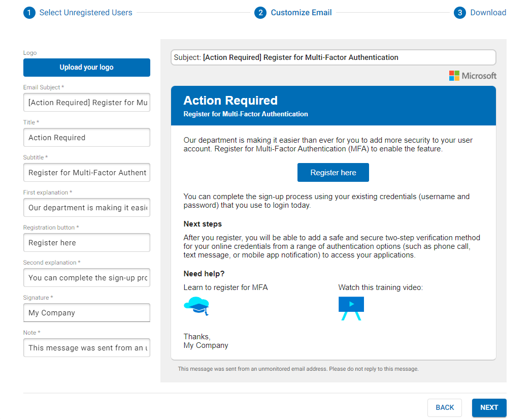Click the Email Subject label
This screenshot has height=419, width=532.
click(44, 87)
